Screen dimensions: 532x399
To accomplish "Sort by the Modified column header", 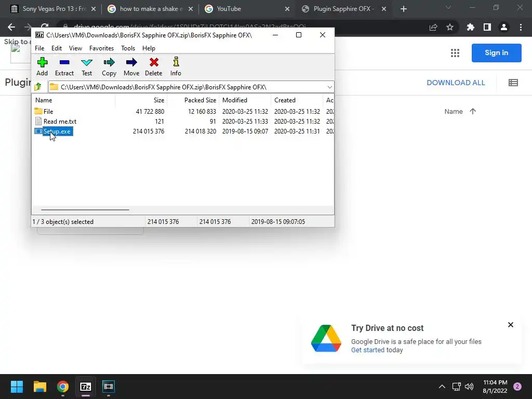I will point(245,100).
